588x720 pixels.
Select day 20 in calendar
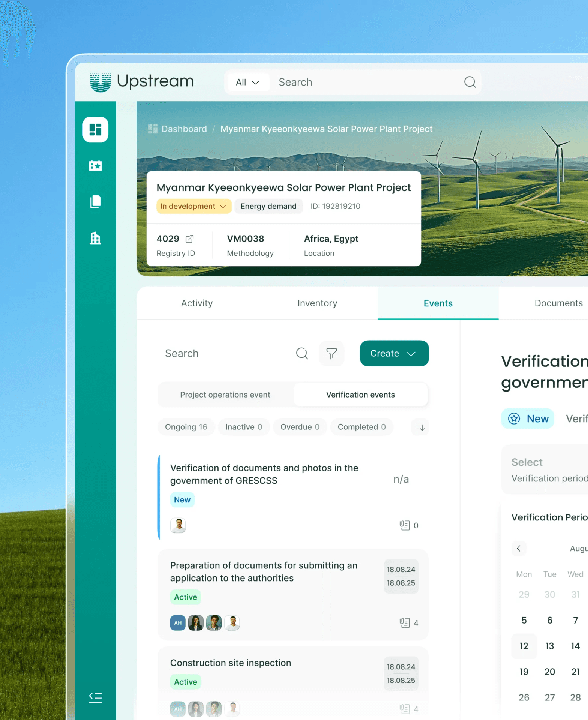tap(550, 672)
